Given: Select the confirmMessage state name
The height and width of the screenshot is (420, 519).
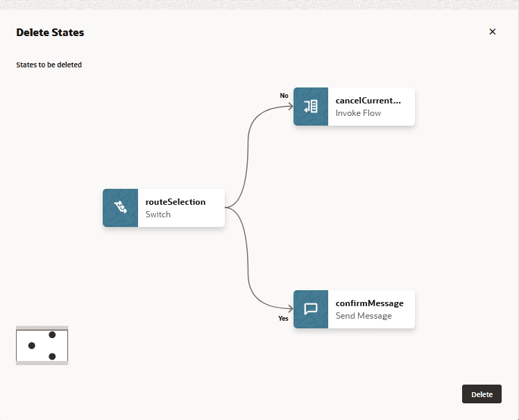Looking at the screenshot, I should 369,303.
